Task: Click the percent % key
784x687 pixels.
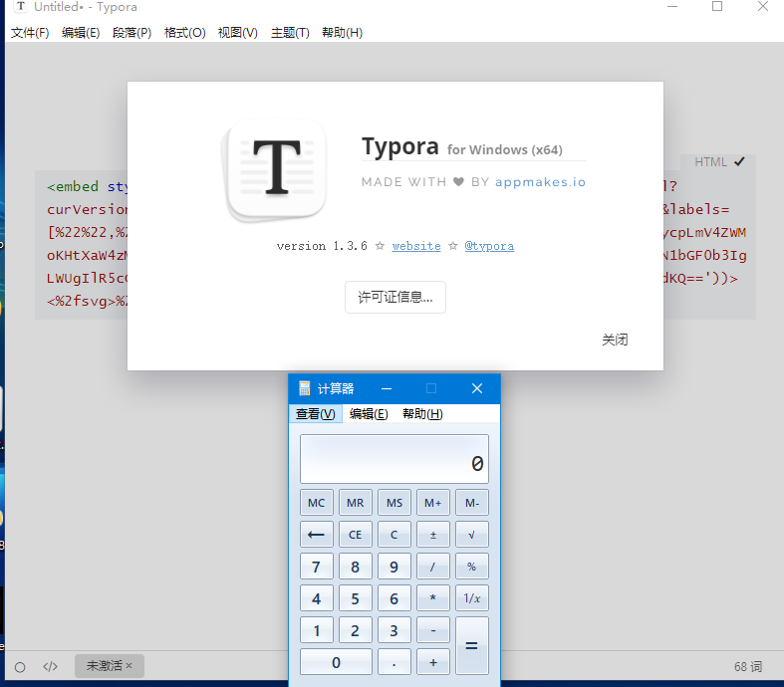Action: 472,567
